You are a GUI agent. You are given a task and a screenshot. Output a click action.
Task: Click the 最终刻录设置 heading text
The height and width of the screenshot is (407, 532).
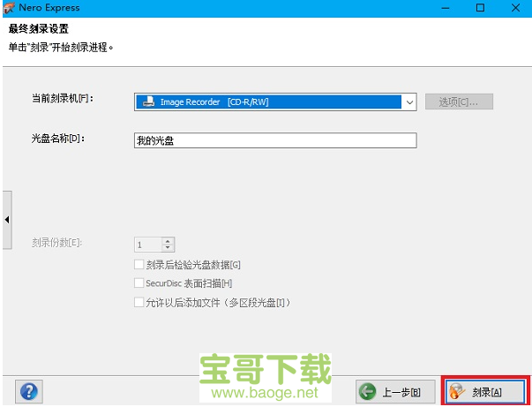click(x=39, y=29)
